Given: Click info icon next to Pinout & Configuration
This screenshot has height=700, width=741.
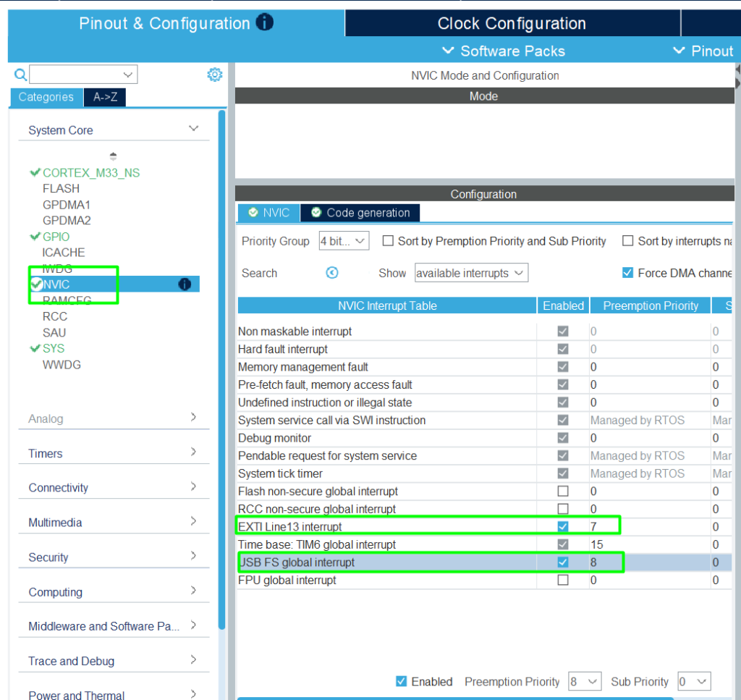Looking at the screenshot, I should [x=265, y=23].
